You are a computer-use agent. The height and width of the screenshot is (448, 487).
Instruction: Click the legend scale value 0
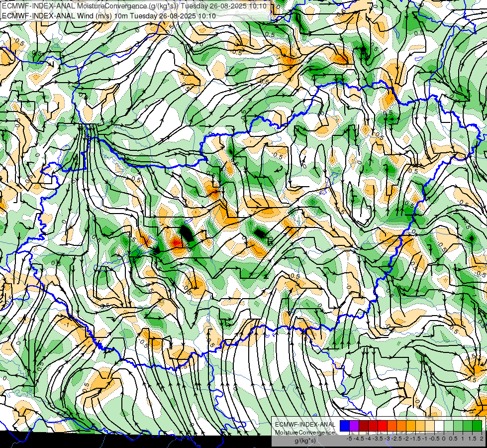pos(444,439)
